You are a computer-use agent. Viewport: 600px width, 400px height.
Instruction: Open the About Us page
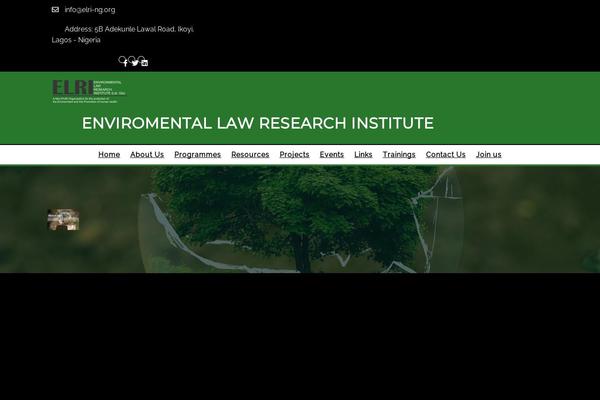[147, 154]
